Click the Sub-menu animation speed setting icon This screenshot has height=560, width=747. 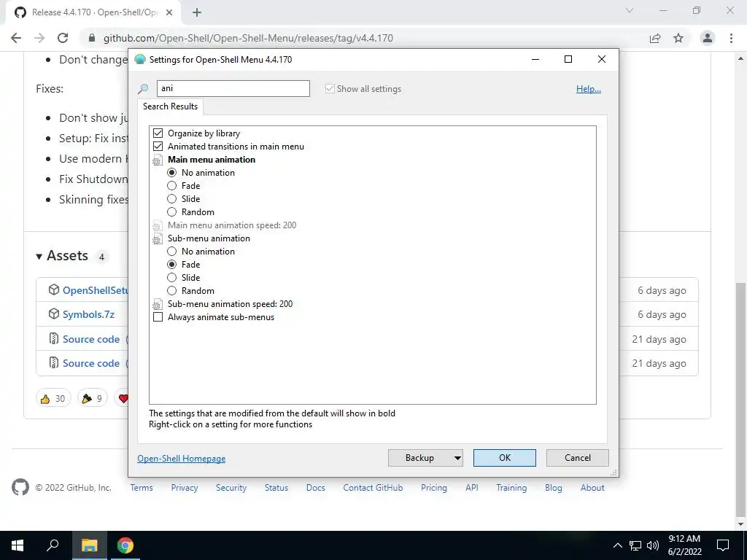tap(158, 304)
